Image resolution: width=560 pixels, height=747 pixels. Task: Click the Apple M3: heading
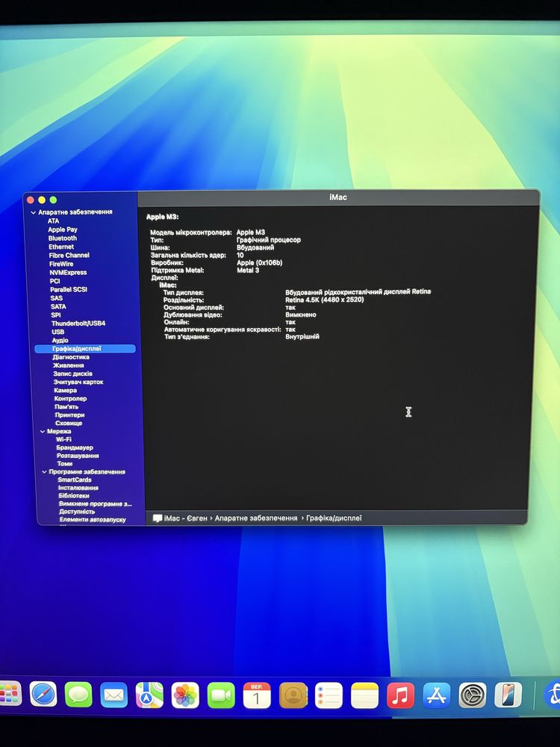pos(162,217)
